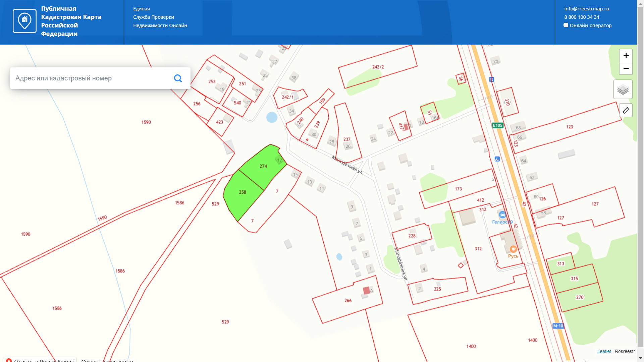Select the ruler measurement tool

[x=626, y=110]
